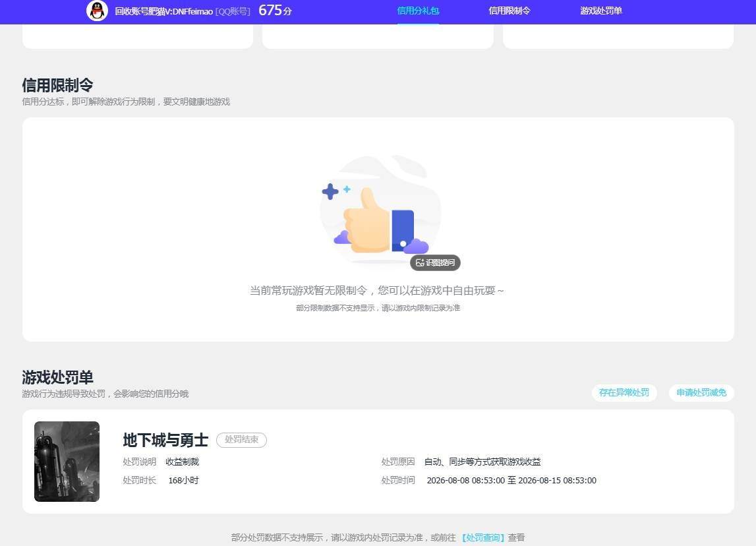This screenshot has width=756, height=546.
Task: Open the 【处罚查询】 link
Action: click(482, 537)
